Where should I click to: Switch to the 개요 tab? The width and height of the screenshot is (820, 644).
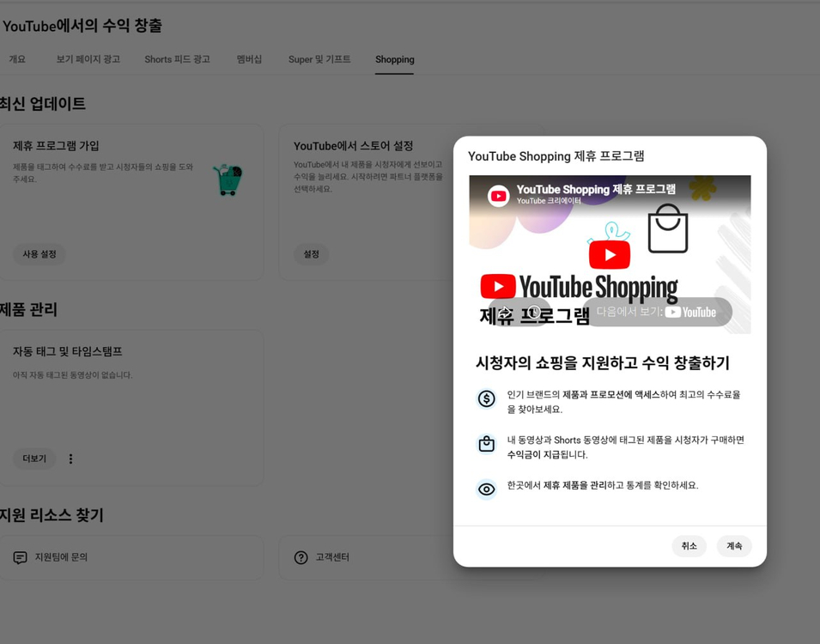point(16,59)
